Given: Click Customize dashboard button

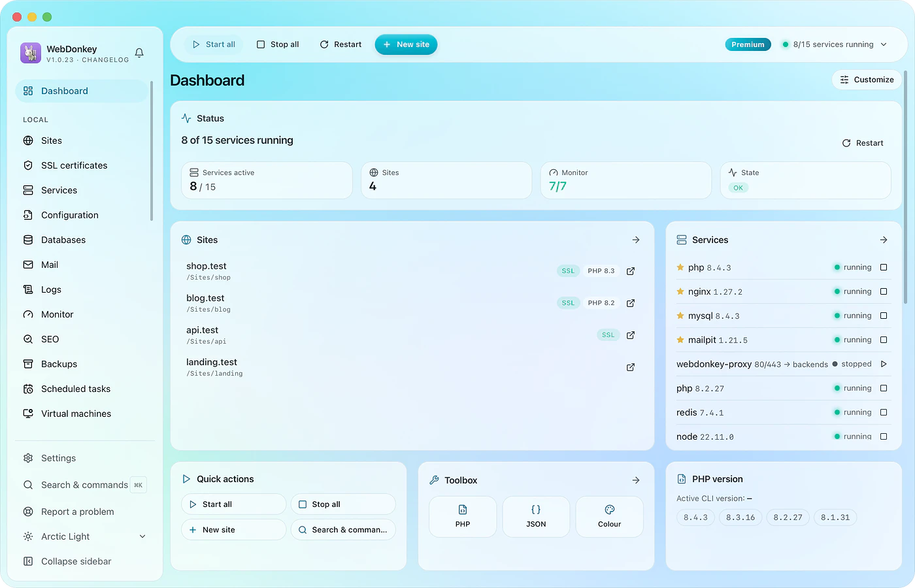Looking at the screenshot, I should point(867,80).
